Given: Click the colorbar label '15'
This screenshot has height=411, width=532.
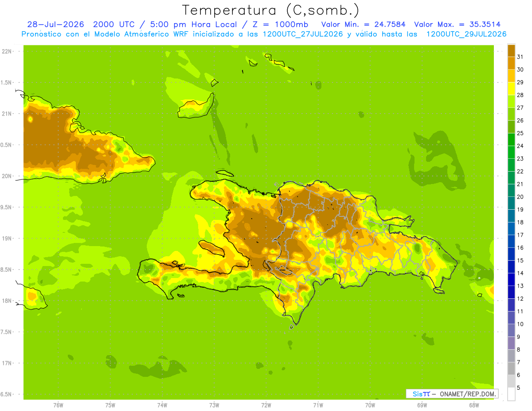Looking at the screenshot, I should pyautogui.click(x=520, y=260).
